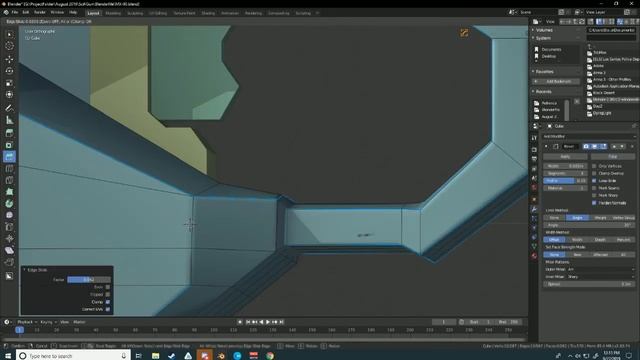Viewport: 640px width, 360px height.
Task: Open the timeline Playback menu
Action: pyautogui.click(x=26, y=322)
